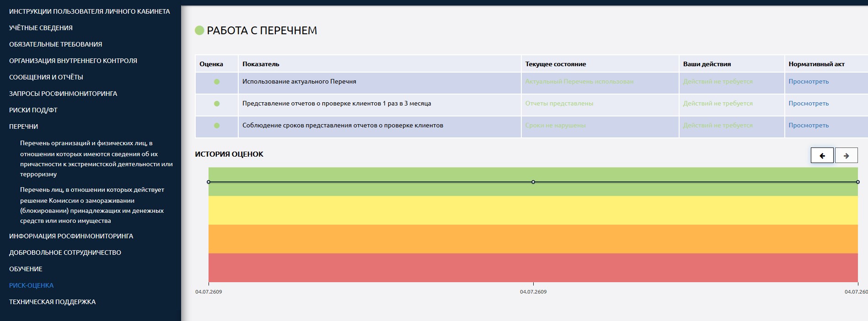
Task: Click status Отчеты представлены
Action: pos(559,104)
